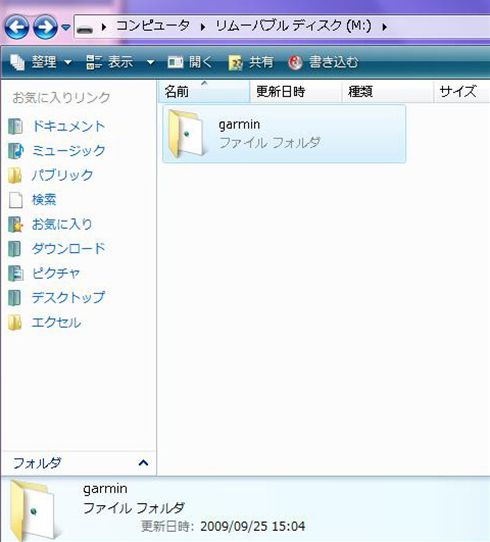490x542 pixels.
Task: Click the お気に入り star folder icon
Action: click(16, 224)
